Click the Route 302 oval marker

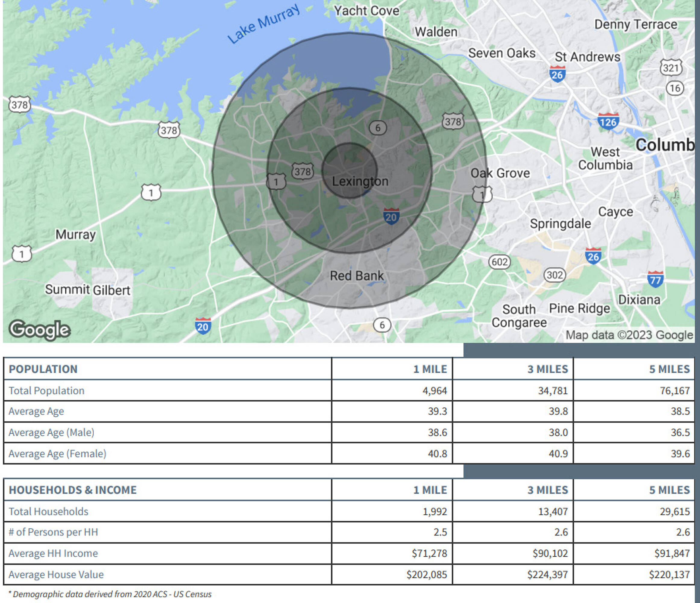pos(555,275)
